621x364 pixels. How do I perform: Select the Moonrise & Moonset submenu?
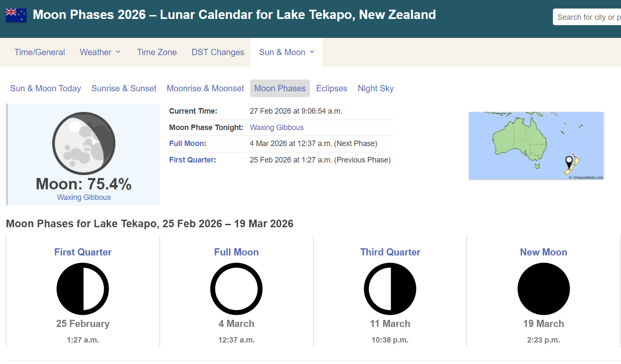tap(205, 88)
